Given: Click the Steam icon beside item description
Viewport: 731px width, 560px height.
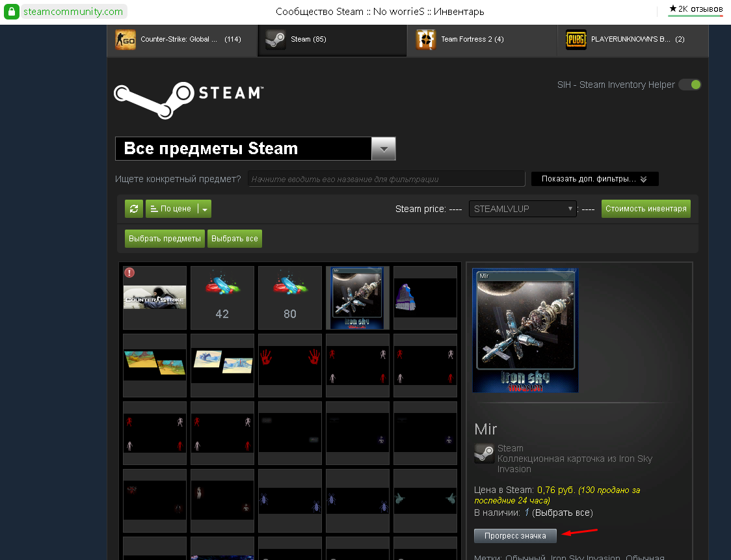Looking at the screenshot, I should coord(484,453).
